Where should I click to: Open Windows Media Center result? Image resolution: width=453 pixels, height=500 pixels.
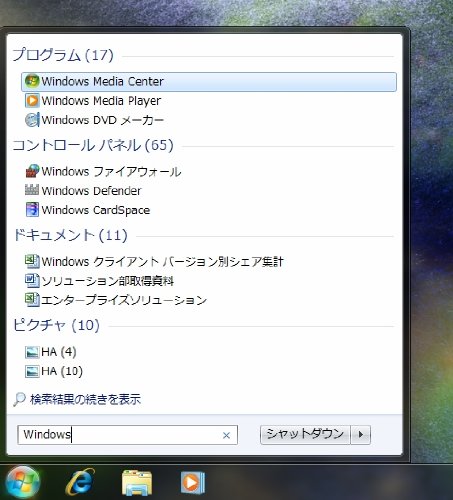pos(209,82)
